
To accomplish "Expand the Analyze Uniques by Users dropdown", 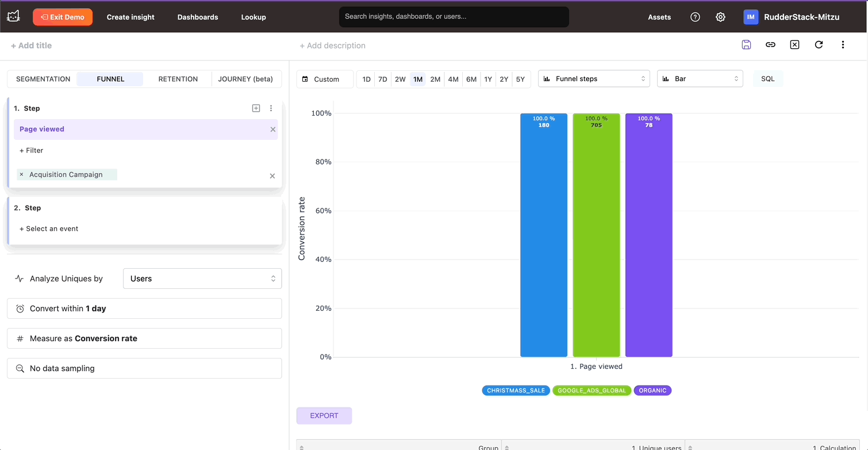I will (202, 279).
